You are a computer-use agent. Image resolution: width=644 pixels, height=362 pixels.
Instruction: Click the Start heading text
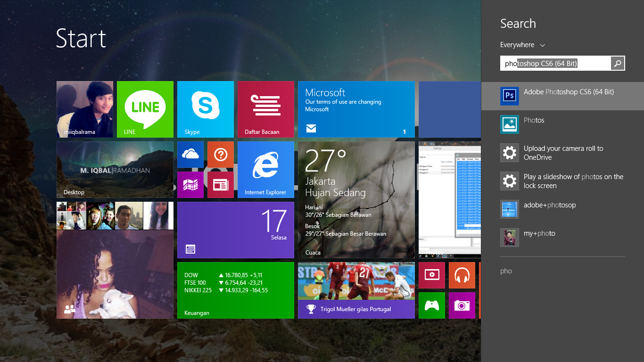point(81,38)
